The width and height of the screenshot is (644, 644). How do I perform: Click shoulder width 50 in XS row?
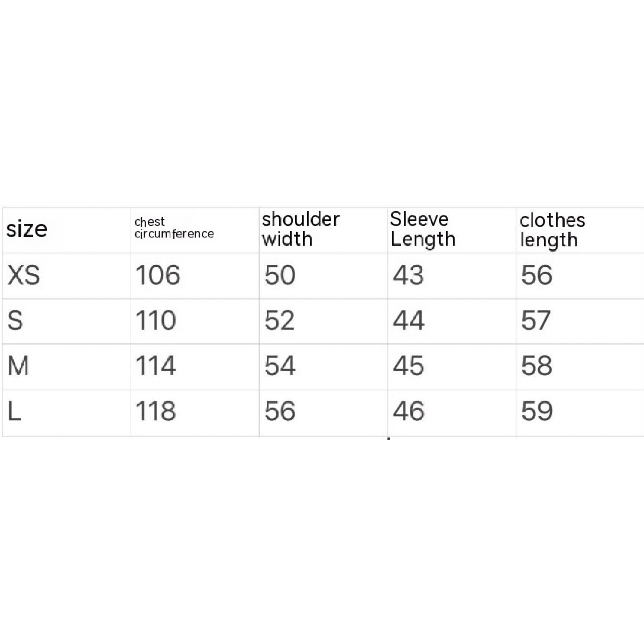click(x=280, y=275)
